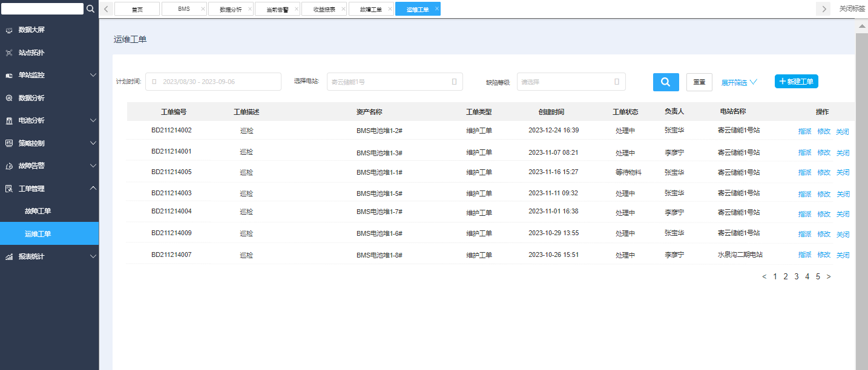Close the 数据分析 tab
Viewport: 868px width, 370px height.
[x=249, y=9]
